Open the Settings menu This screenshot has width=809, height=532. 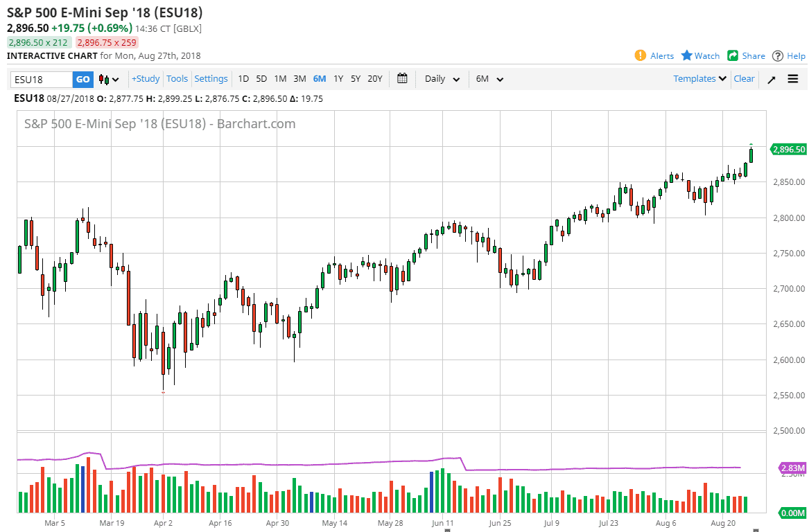[x=211, y=78]
